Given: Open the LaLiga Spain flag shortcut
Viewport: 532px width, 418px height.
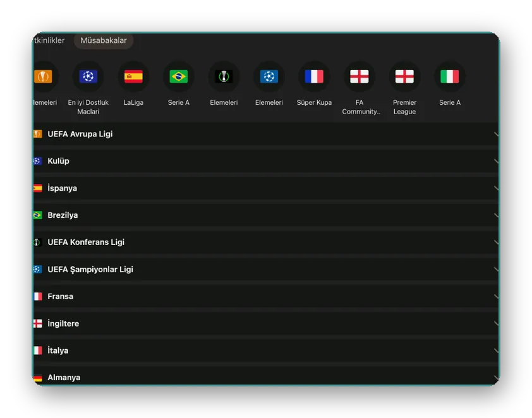Looking at the screenshot, I should pos(133,83).
